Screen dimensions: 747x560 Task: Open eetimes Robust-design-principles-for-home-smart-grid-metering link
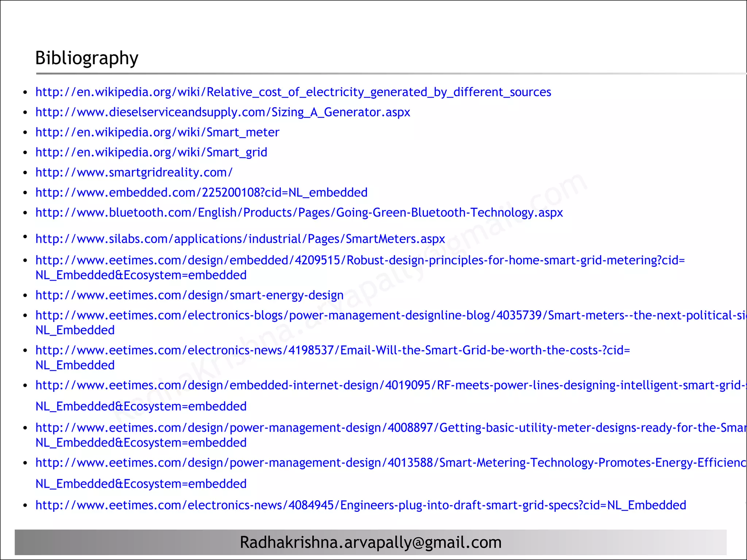pos(360,268)
